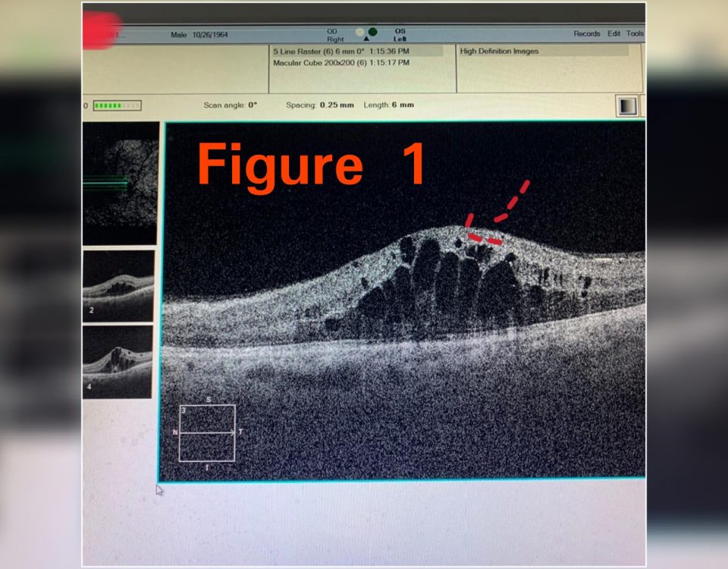
Task: Click the orientation compass overlay on the scan
Action: coord(206,432)
